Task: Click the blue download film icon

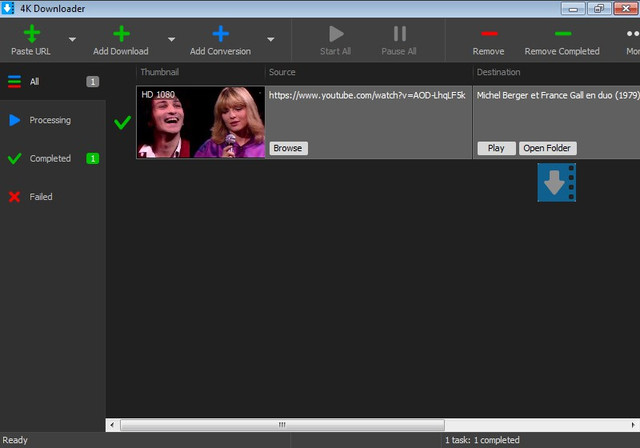Action: [x=557, y=182]
